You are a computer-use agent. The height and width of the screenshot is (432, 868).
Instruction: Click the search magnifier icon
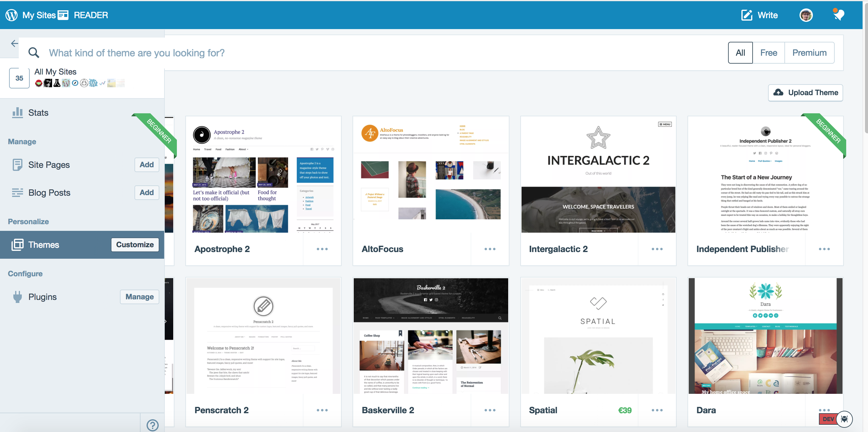34,53
